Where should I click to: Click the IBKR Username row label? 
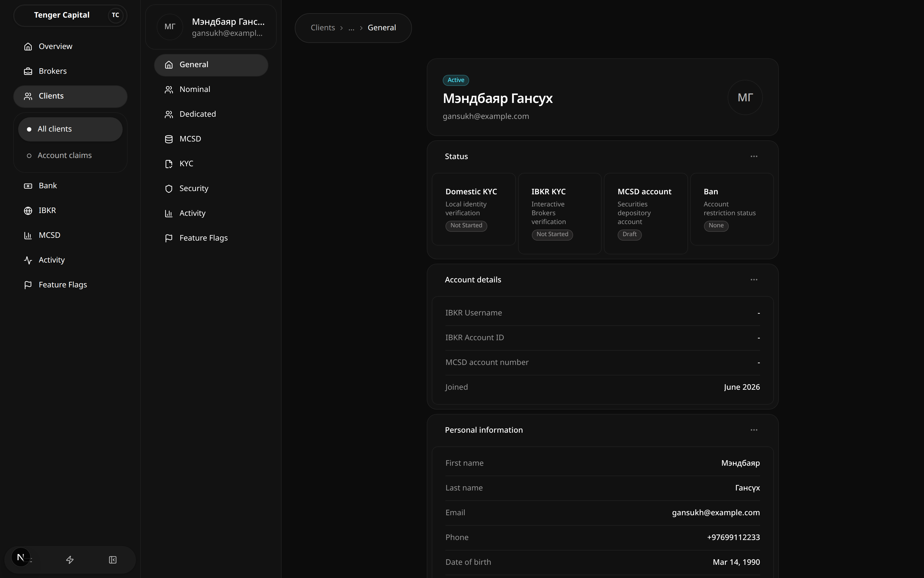(474, 313)
